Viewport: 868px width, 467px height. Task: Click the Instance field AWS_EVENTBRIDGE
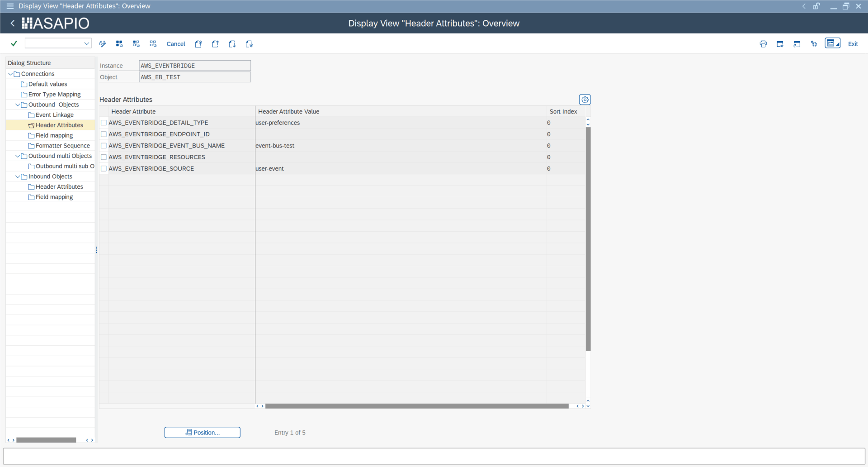coord(195,66)
